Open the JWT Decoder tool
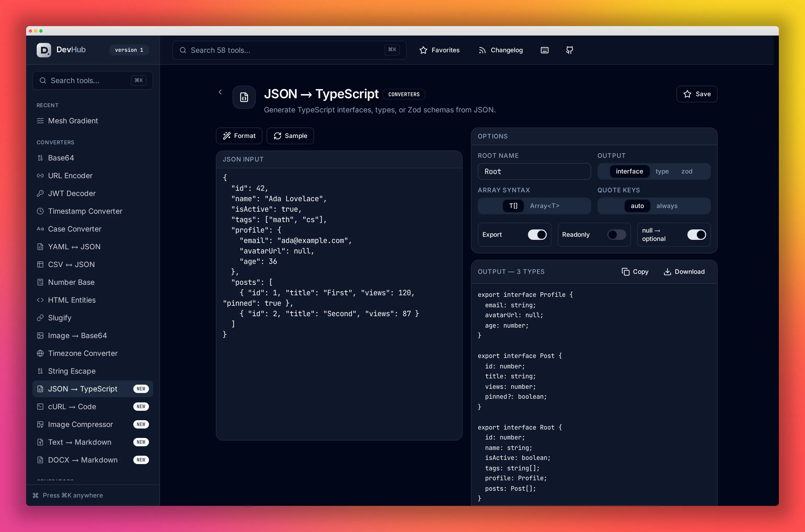Screen dimensions: 805x532 tap(93, 193)
